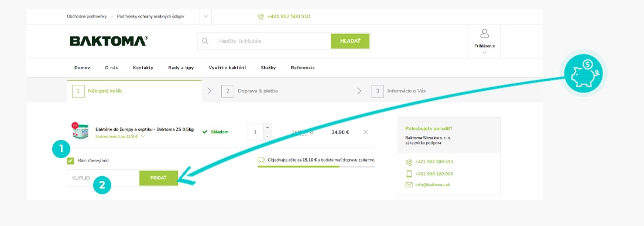Go to the Informácie o Vás step

click(407, 91)
